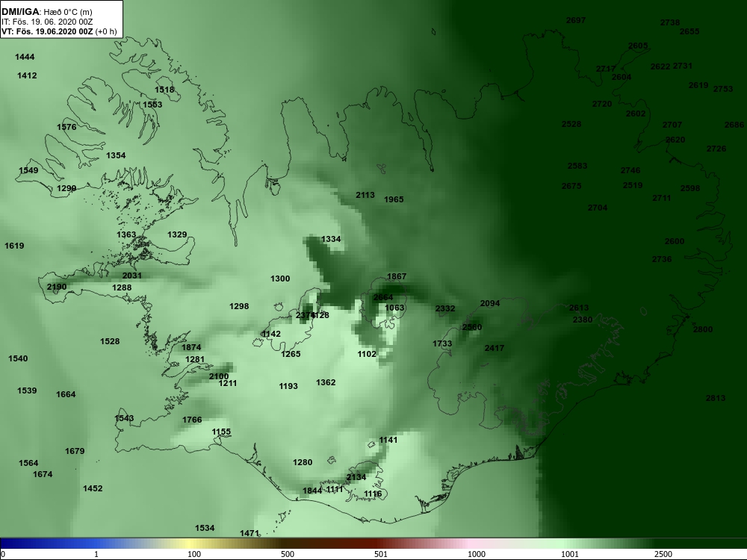The width and height of the screenshot is (747, 560).
Task: Click the 2560 height label
Action: (x=472, y=327)
